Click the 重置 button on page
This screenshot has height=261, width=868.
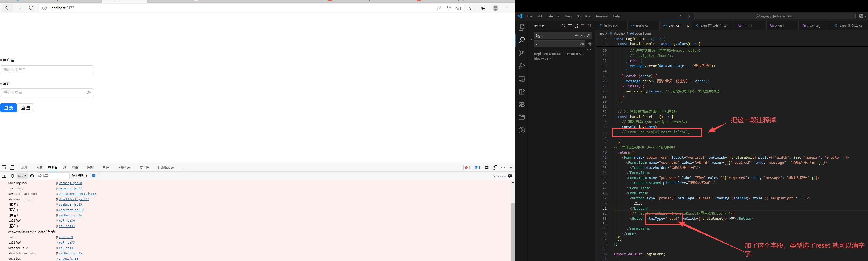26,108
